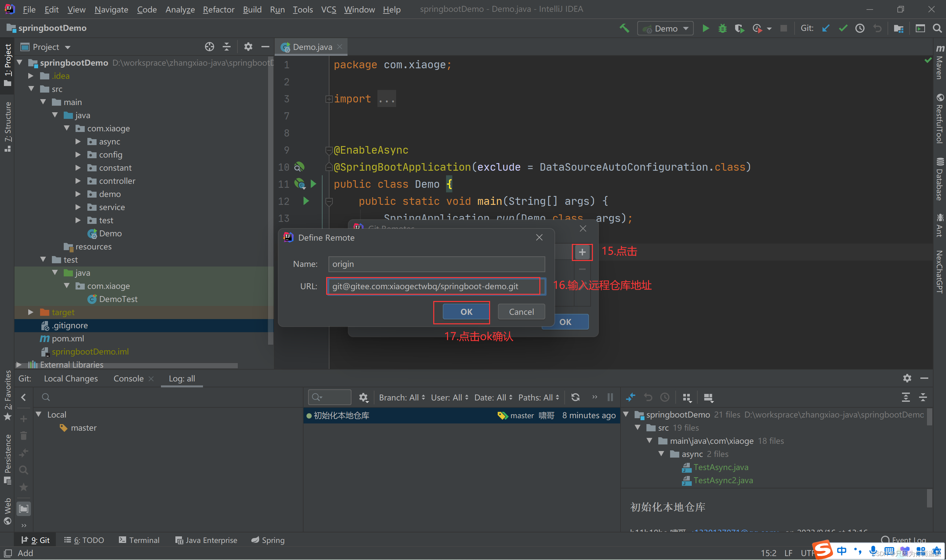
Task: Click Cancel to dismiss Define Remote dialog
Action: click(520, 311)
